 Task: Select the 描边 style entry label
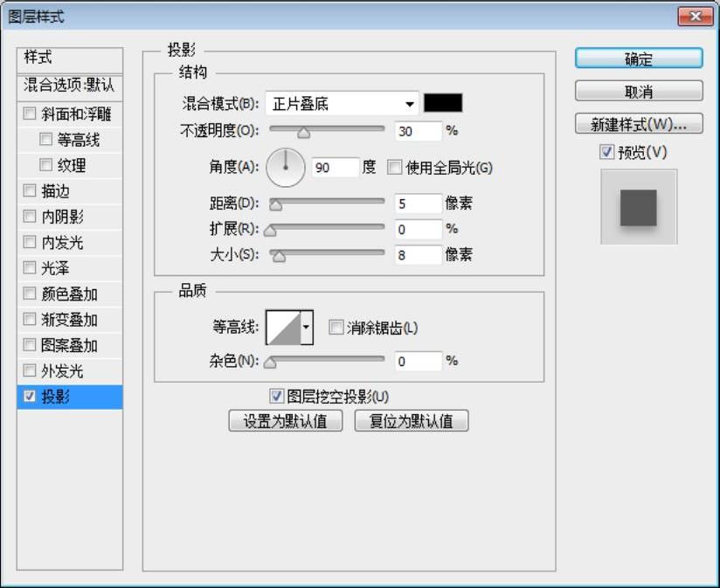pyautogui.click(x=56, y=190)
